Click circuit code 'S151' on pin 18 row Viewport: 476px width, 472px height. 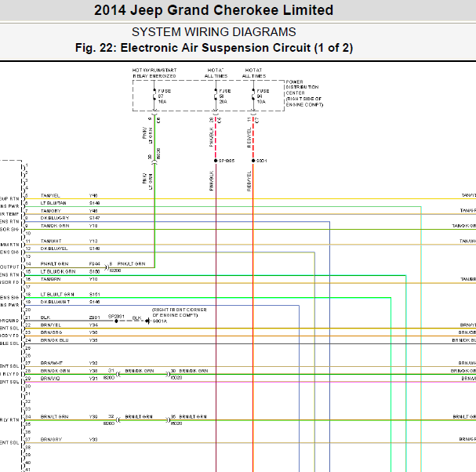(x=94, y=295)
